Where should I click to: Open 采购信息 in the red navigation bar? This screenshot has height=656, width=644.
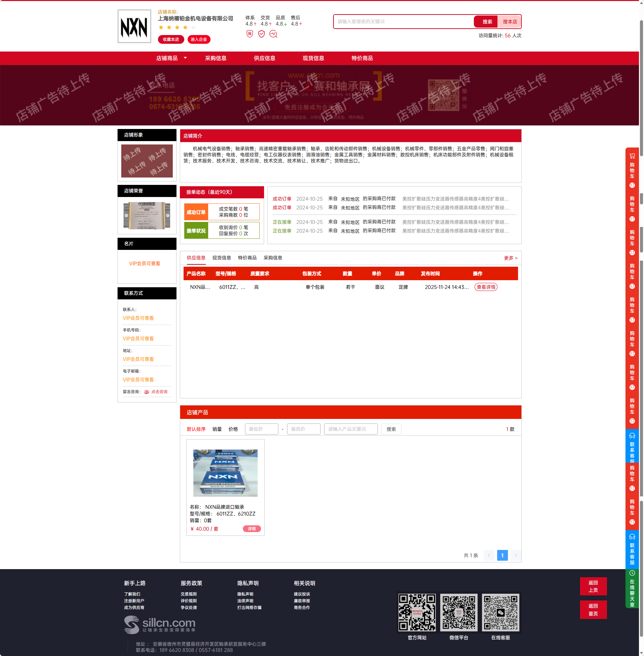point(216,58)
